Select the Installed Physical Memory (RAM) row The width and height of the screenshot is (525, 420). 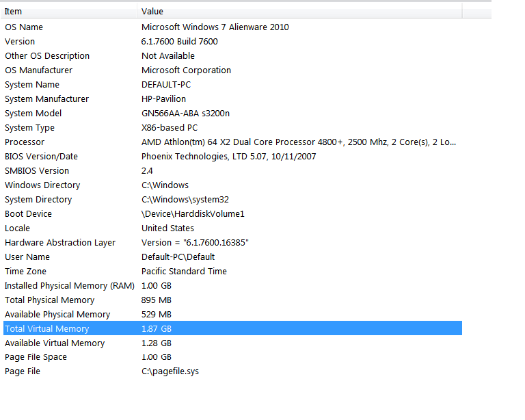coord(69,286)
